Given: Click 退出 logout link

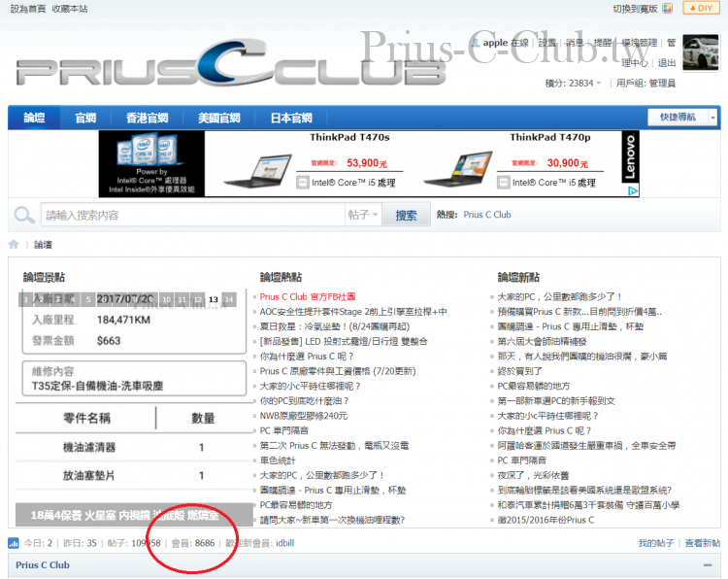Looking at the screenshot, I should [667, 63].
